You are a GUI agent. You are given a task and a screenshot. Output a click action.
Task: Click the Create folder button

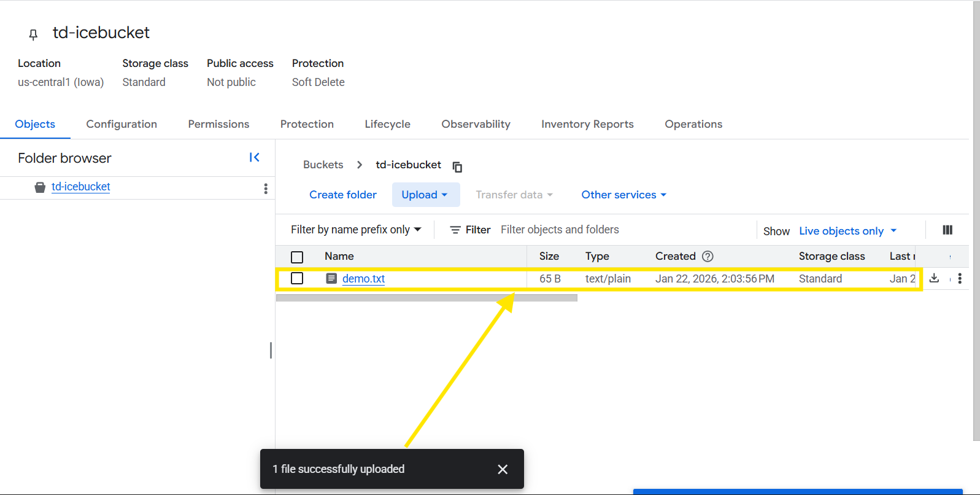point(343,195)
